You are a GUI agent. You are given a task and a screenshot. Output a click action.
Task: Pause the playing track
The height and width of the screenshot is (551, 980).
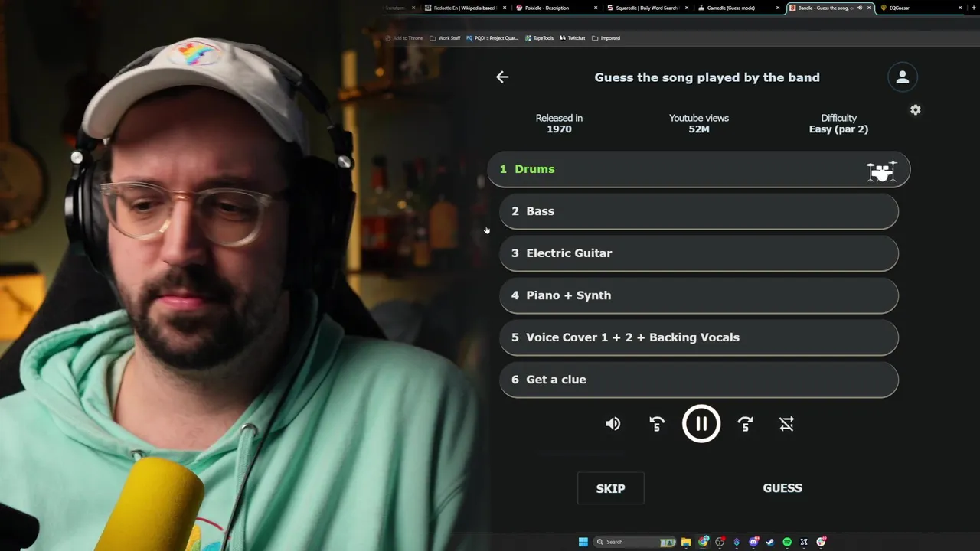701,424
